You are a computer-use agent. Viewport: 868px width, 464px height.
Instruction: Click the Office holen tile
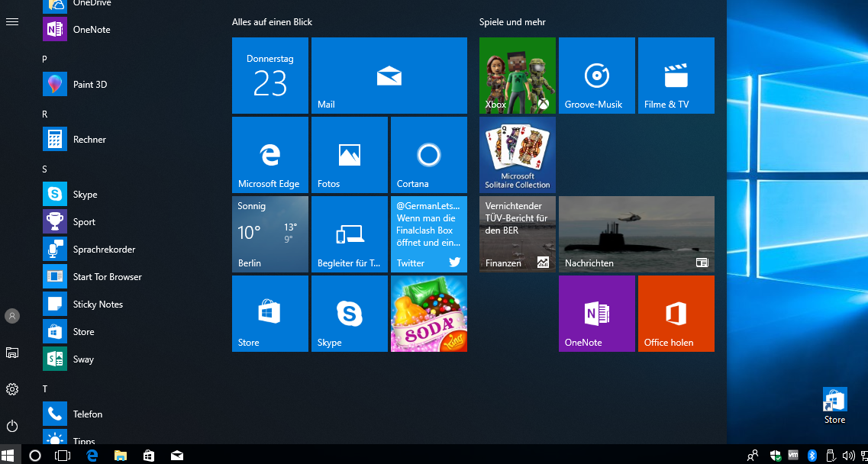tap(676, 314)
